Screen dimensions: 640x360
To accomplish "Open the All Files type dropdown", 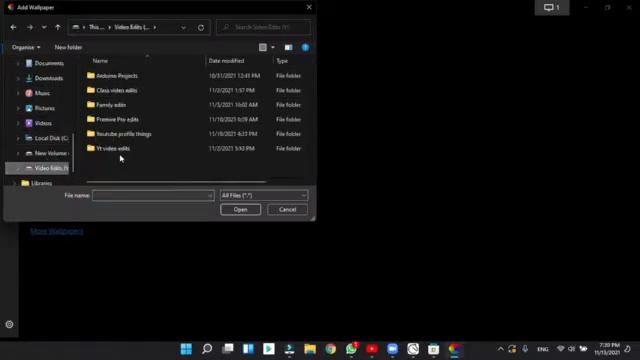I will 264,196.
